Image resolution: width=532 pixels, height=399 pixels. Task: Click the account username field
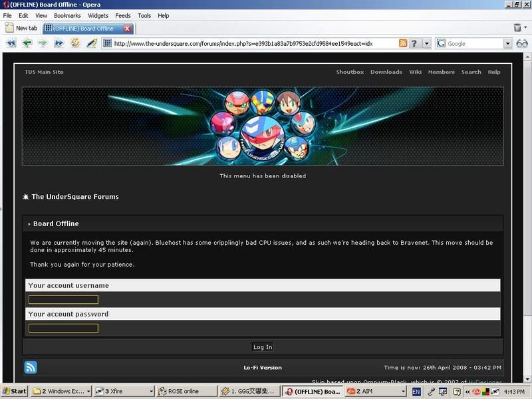63,299
